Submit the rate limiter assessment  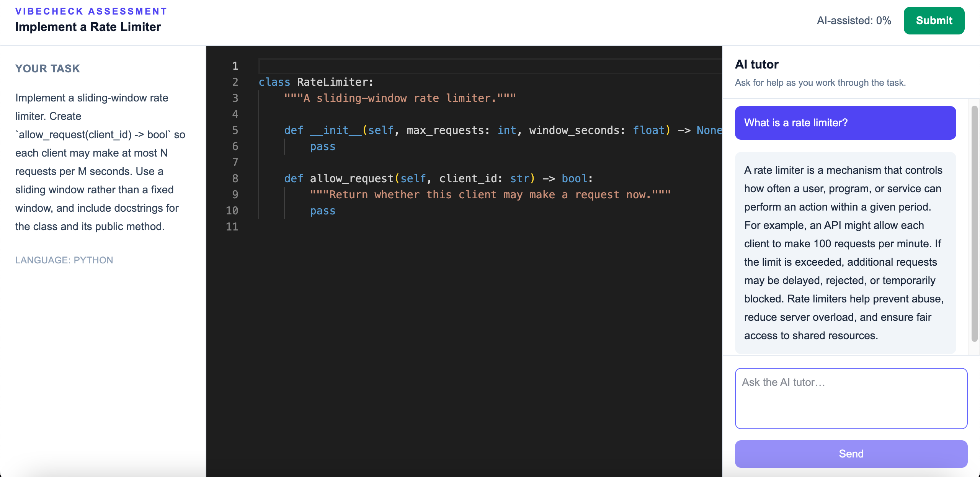[934, 21]
